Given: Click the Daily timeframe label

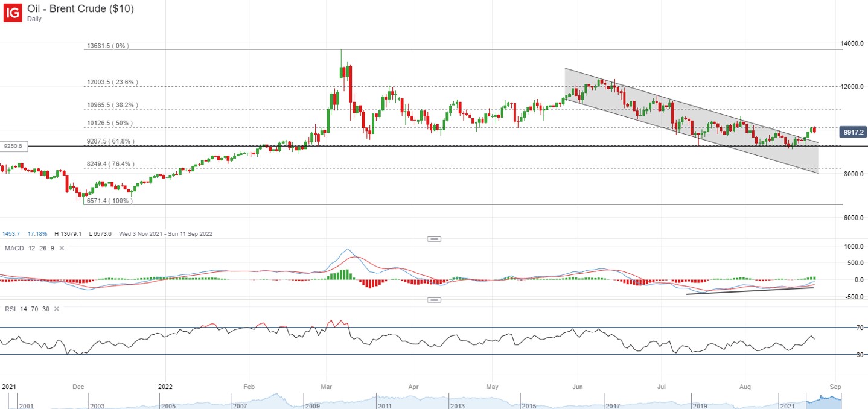Looking at the screenshot, I should (x=34, y=19).
